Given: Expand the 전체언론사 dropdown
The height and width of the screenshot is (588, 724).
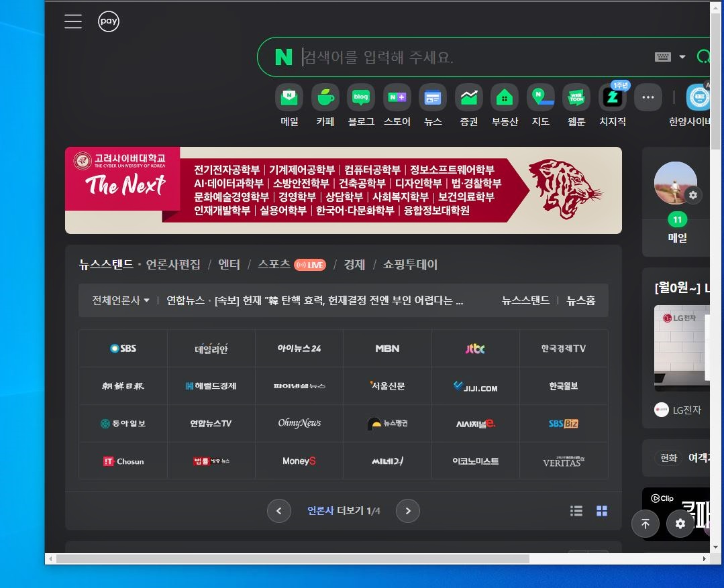Looking at the screenshot, I should [121, 300].
